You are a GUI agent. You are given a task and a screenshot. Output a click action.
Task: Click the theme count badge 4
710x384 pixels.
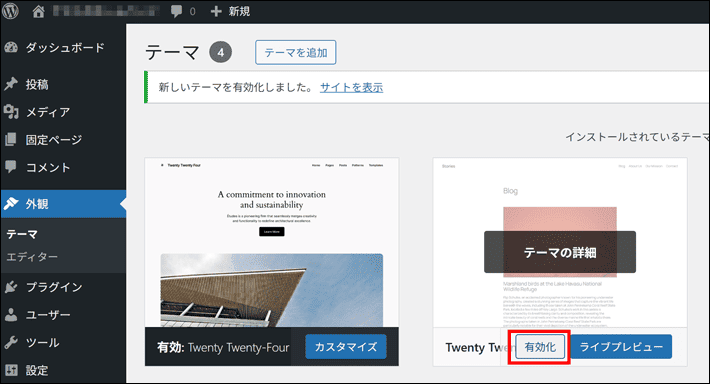pos(221,53)
